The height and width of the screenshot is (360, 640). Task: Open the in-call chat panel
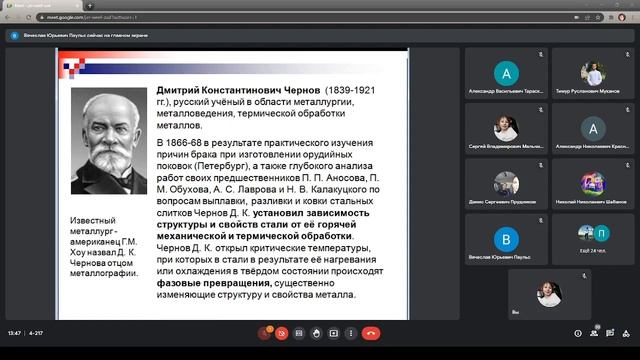coord(610,333)
